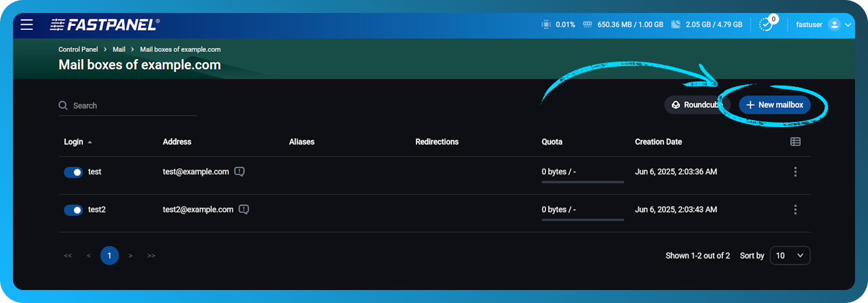Disable the test2 mailbox toggle
Image resolution: width=868 pixels, height=303 pixels.
click(73, 210)
